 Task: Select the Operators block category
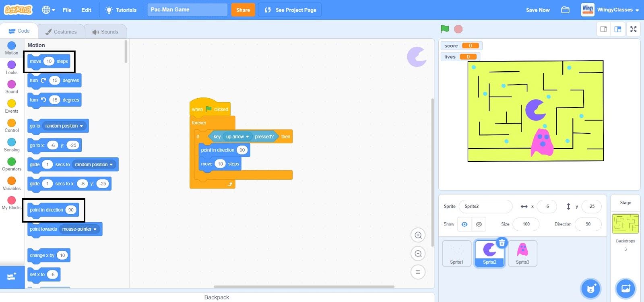[12, 164]
